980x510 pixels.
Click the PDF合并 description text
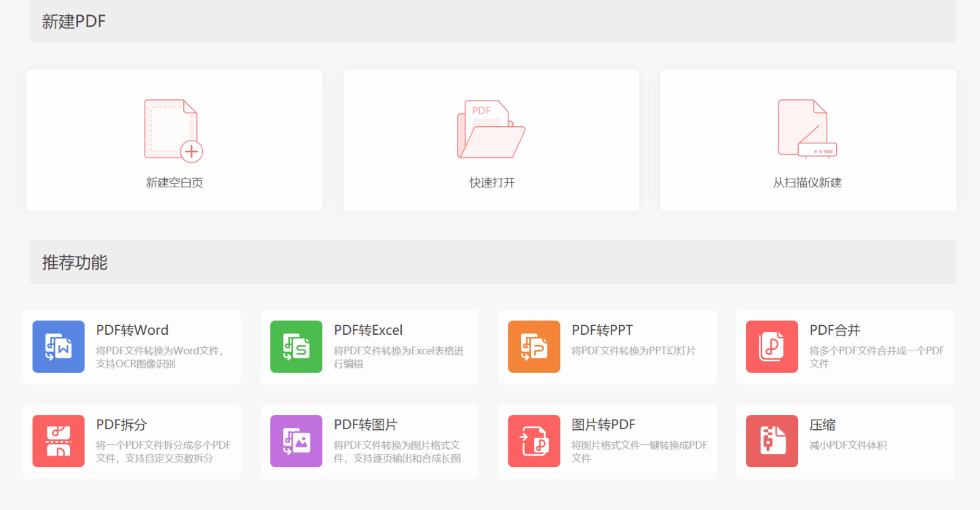[x=876, y=357]
